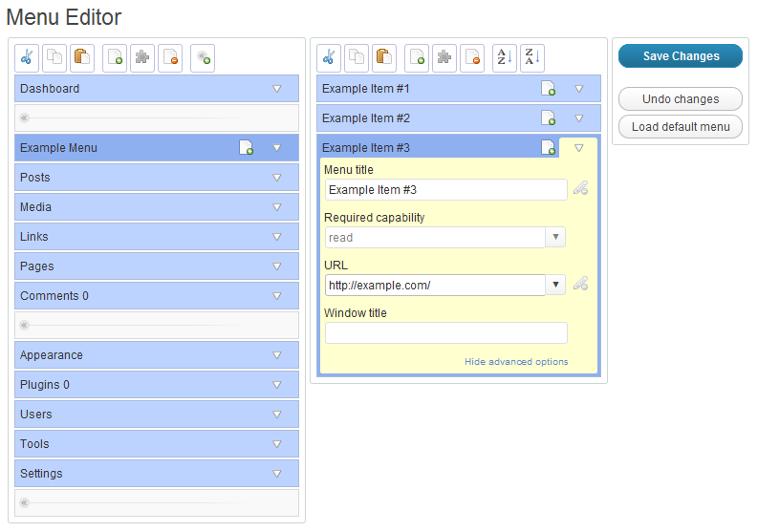Click the reset icon beside Menu title field
The width and height of the screenshot is (758, 532).
pos(580,189)
